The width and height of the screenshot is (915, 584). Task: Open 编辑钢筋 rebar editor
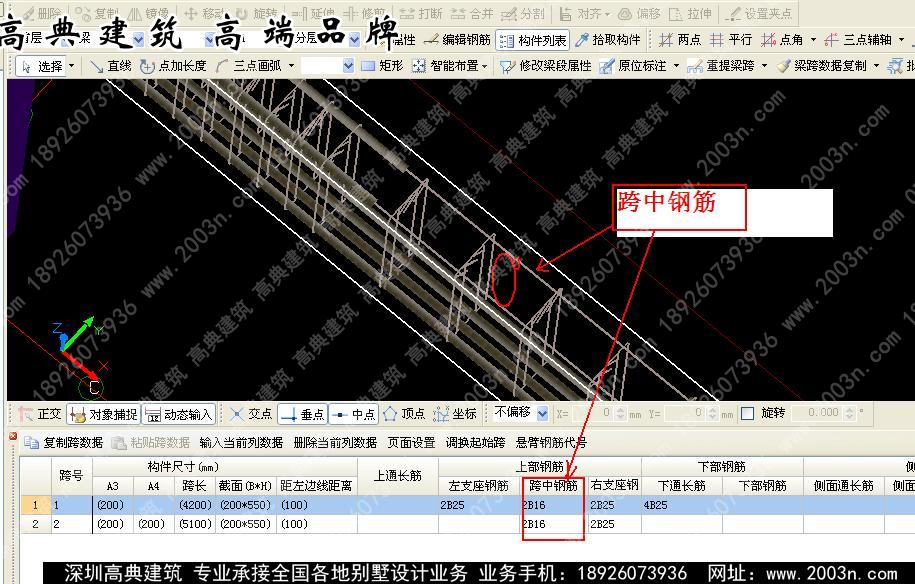click(458, 40)
